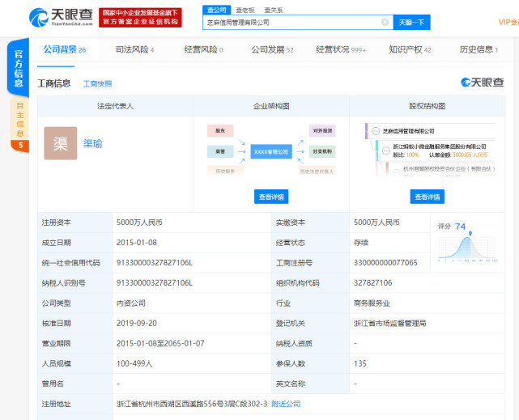
Task: Open the VIP会员 link
Action: pyautogui.click(x=508, y=22)
